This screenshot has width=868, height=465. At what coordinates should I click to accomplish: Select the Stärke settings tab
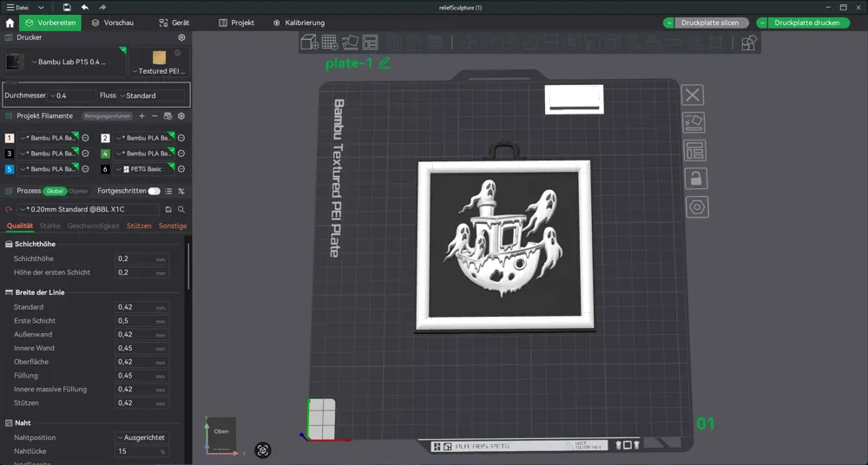click(x=49, y=226)
